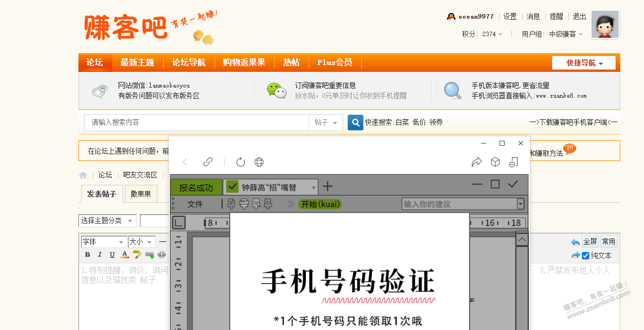Apply italic formatting in the editor toolbar
The image size is (644, 330).
(100, 254)
